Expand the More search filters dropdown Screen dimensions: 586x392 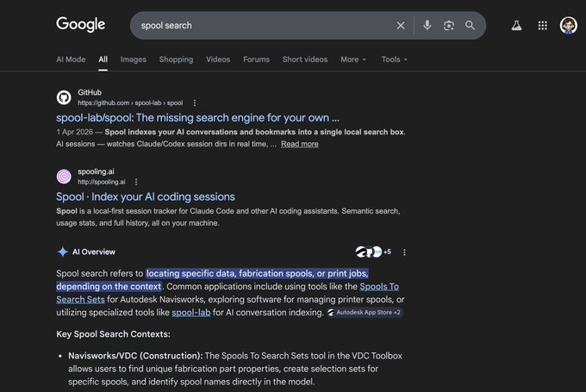(x=353, y=59)
